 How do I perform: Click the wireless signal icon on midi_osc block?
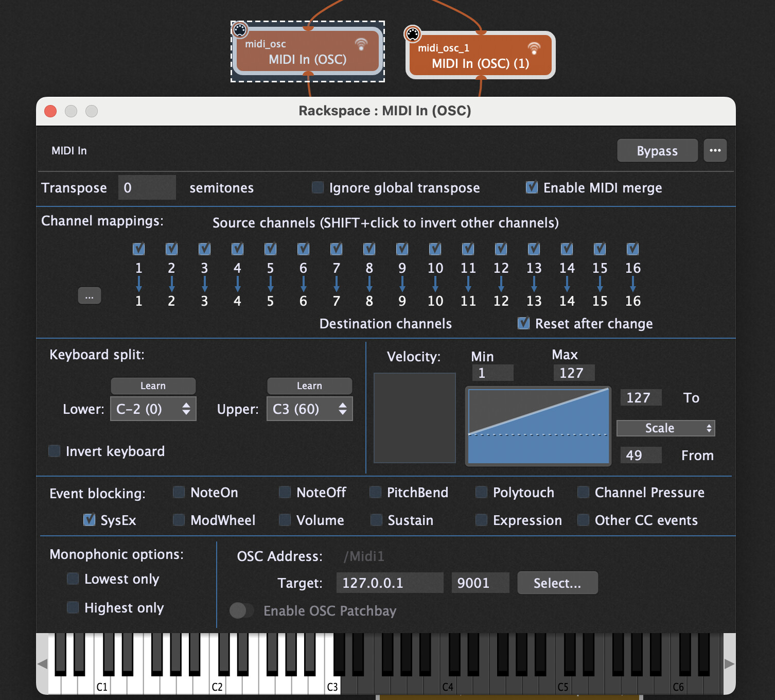(361, 44)
